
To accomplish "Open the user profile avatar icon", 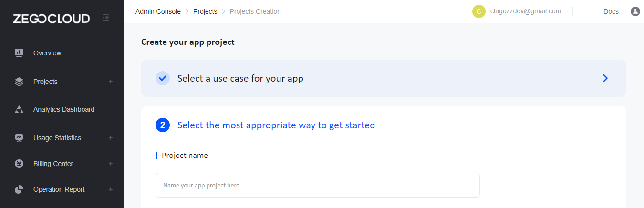I will (x=635, y=11).
